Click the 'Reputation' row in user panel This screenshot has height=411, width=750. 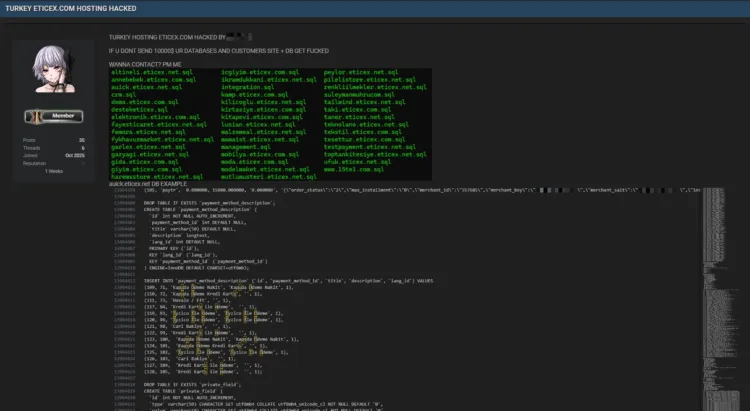click(x=54, y=163)
